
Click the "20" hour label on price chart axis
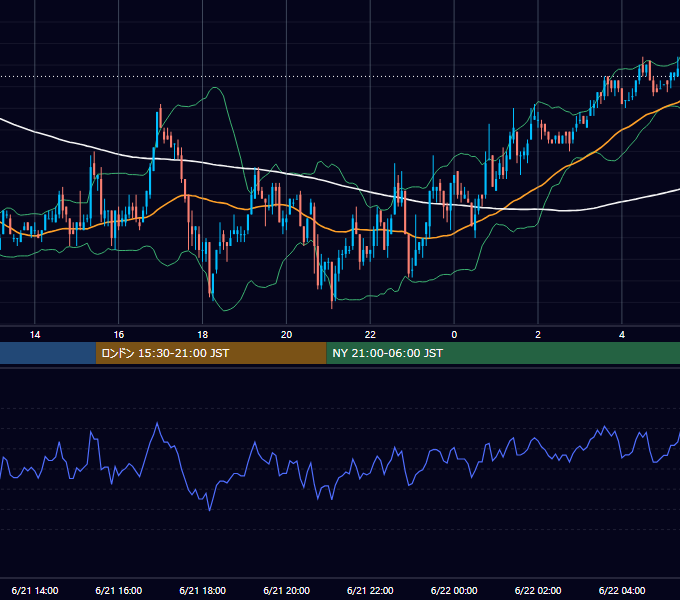(x=286, y=335)
